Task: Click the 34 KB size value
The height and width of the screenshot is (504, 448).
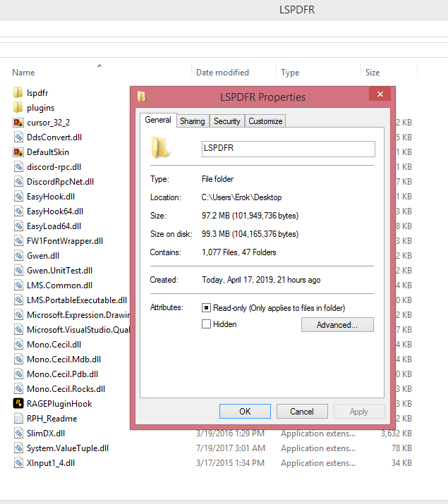Action: click(401, 463)
